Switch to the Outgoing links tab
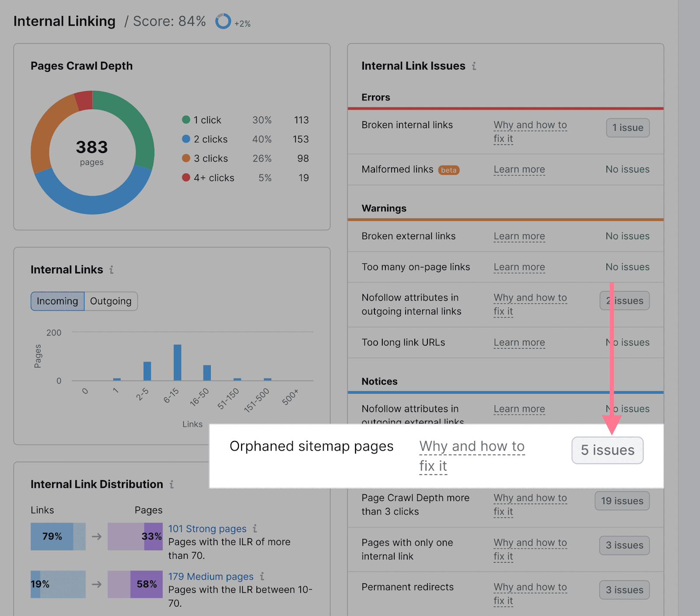This screenshot has height=616, width=700. coord(110,301)
